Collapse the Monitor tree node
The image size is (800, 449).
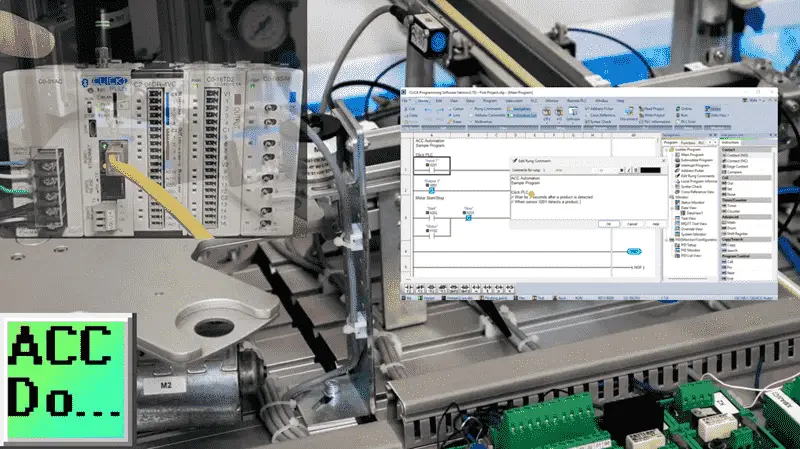(x=671, y=197)
